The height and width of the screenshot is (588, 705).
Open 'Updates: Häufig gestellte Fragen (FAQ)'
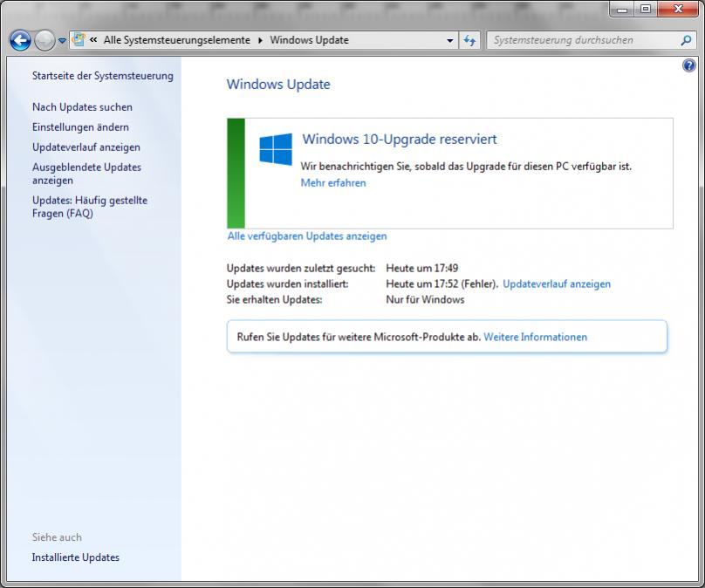(x=90, y=207)
